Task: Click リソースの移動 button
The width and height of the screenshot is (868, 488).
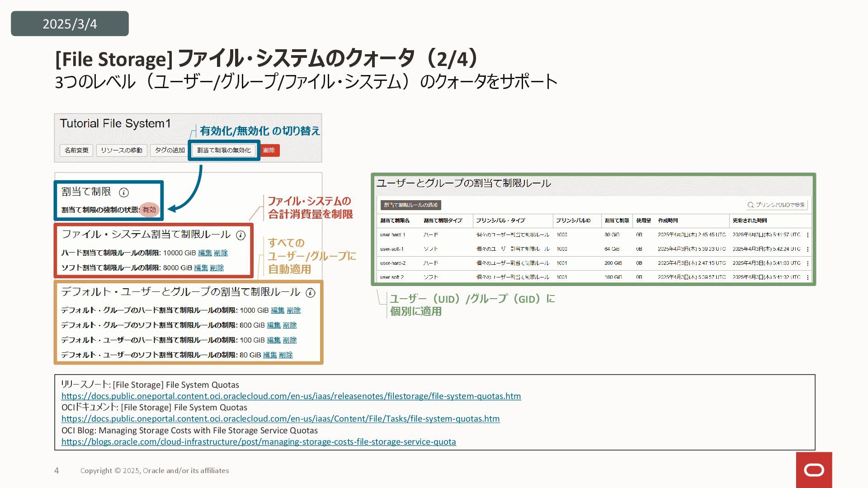Action: pyautogui.click(x=121, y=150)
